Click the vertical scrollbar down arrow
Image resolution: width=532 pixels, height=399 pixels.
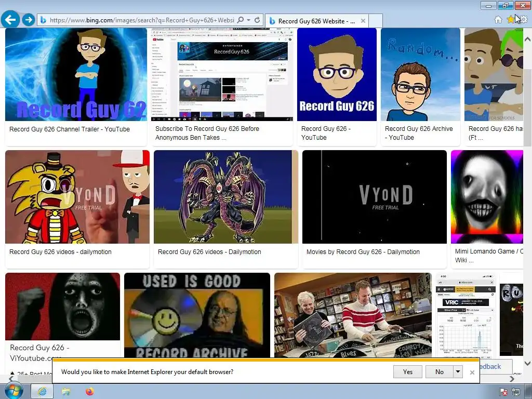coord(528,363)
